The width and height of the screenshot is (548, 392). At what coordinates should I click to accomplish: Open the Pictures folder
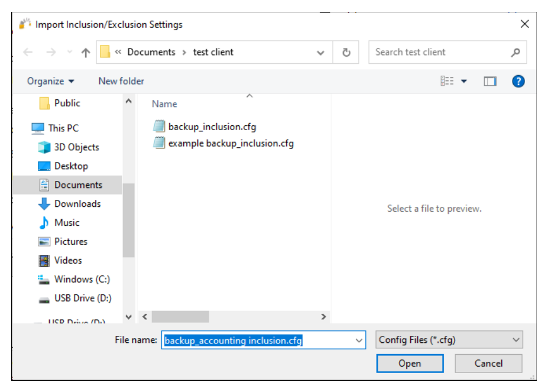[70, 242]
